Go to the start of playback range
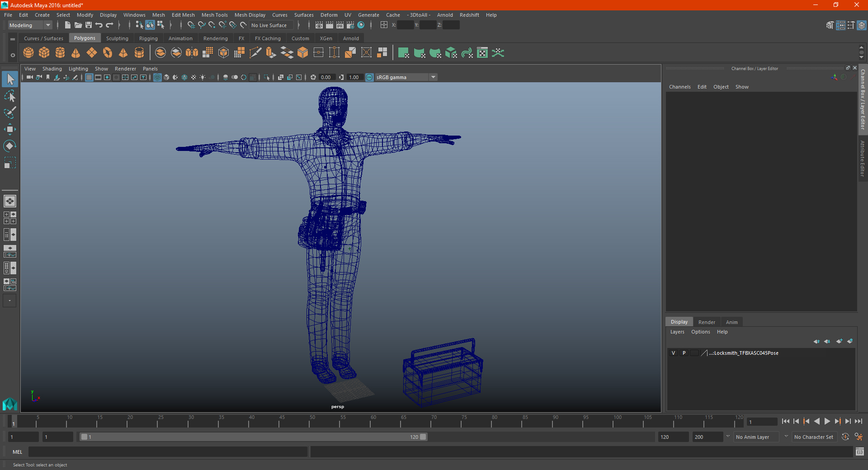Image resolution: width=868 pixels, height=470 pixels. coord(786,421)
